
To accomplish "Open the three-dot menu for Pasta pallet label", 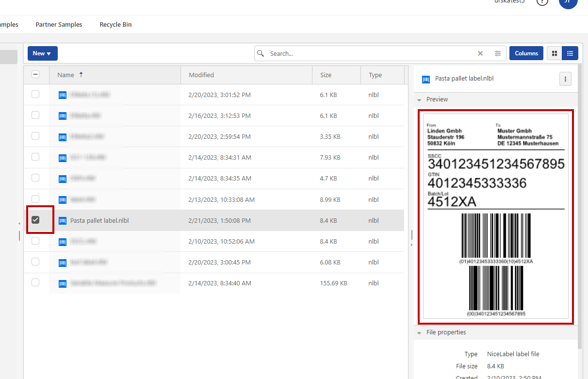I will [565, 79].
